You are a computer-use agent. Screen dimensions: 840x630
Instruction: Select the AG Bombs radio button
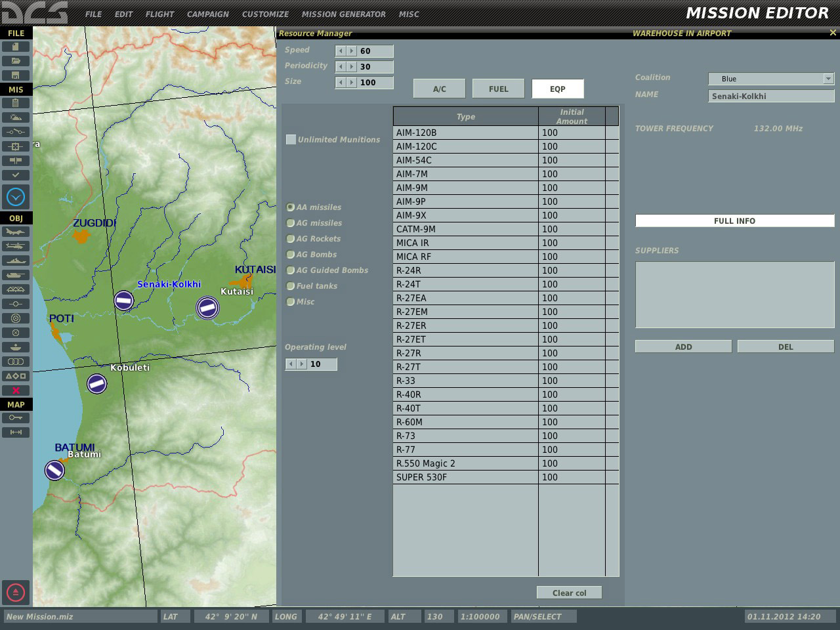pos(291,255)
